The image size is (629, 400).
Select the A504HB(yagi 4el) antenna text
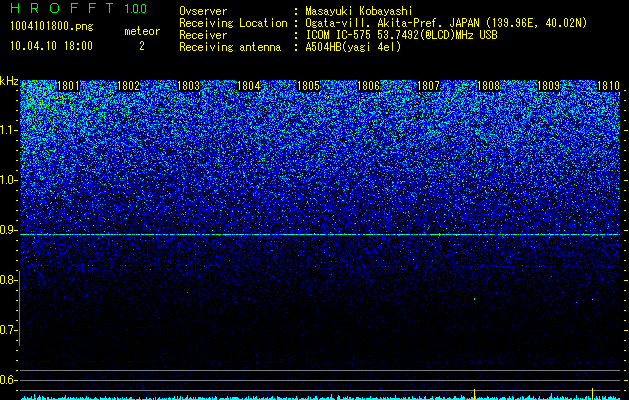(x=353, y=47)
